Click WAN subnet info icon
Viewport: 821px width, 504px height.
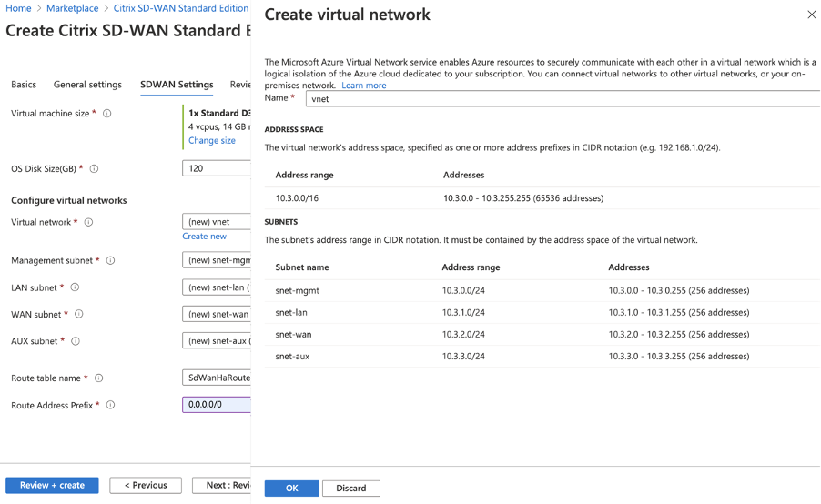point(79,314)
